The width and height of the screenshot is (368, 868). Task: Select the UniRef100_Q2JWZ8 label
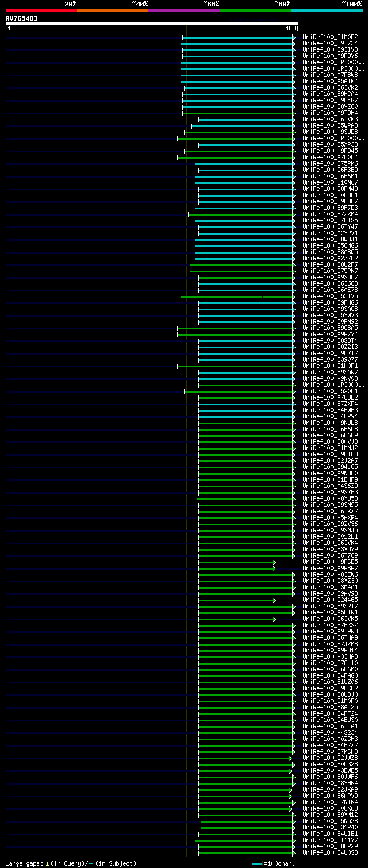(x=330, y=758)
